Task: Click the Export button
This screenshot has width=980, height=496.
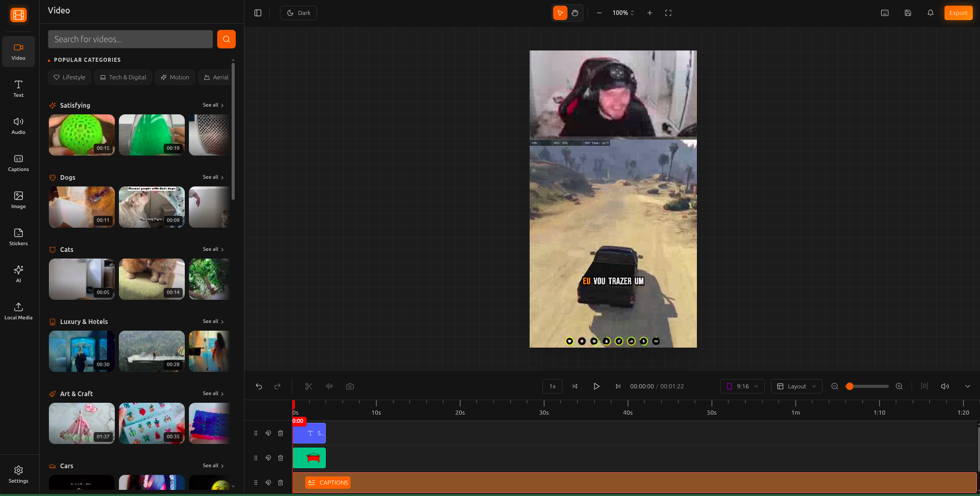Action: pos(958,13)
